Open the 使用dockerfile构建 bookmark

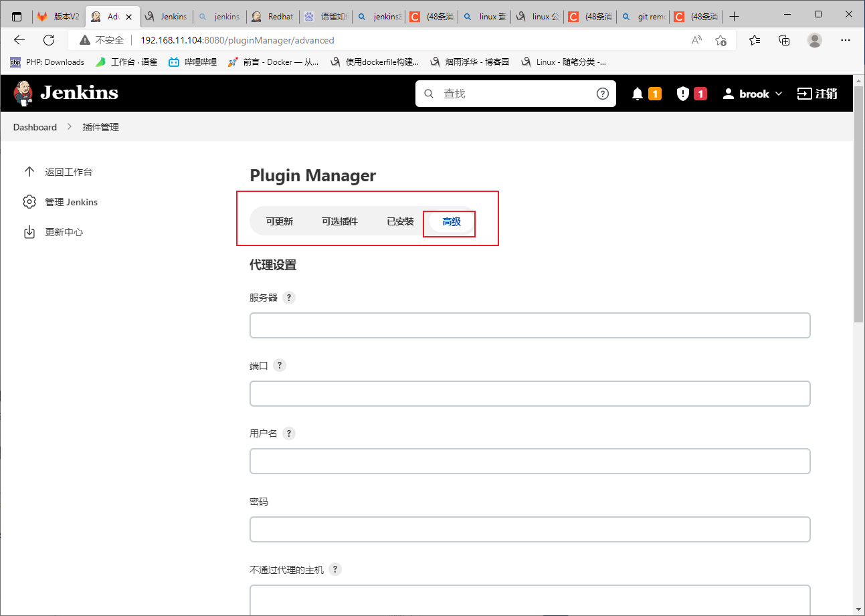375,62
